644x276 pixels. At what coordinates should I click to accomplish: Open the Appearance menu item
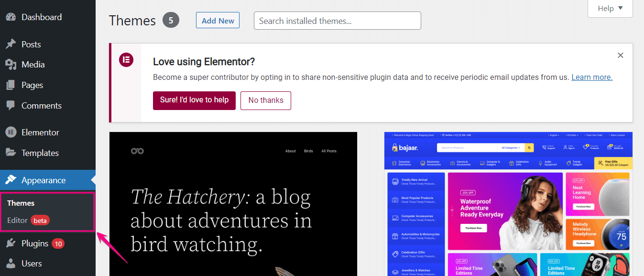coord(44,180)
